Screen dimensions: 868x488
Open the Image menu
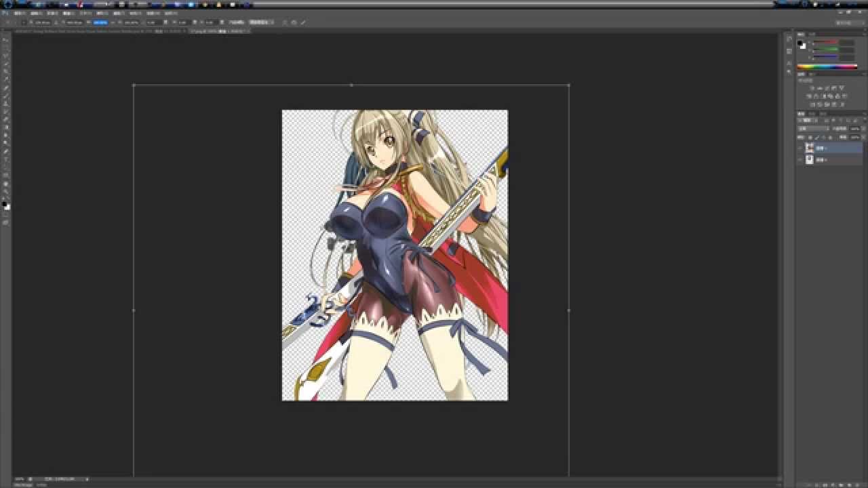tap(52, 13)
